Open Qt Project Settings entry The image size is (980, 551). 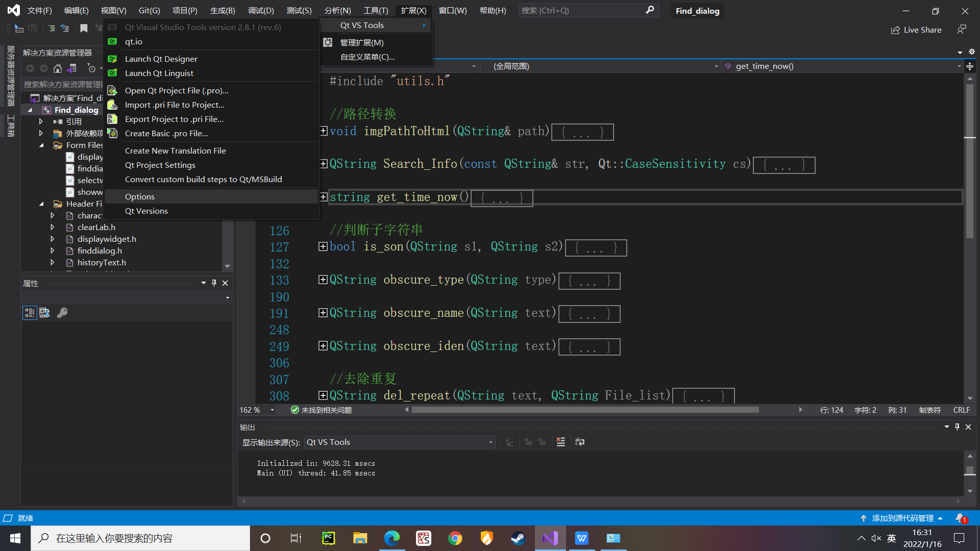[x=160, y=165]
